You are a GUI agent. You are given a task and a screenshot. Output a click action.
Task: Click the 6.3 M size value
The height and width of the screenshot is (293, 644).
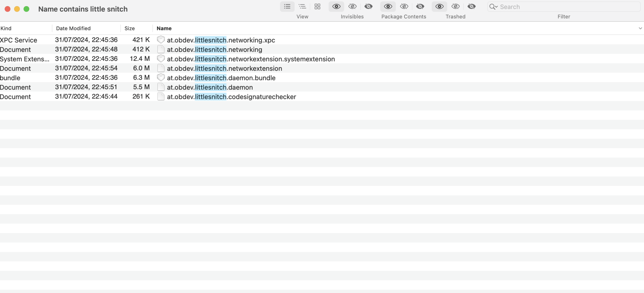click(141, 77)
